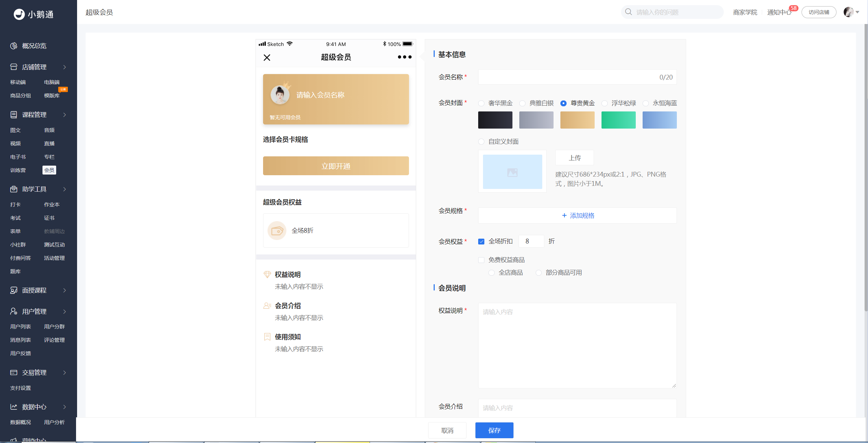Open the three-dot more menu in preview
This screenshot has height=443, width=868.
pos(405,57)
